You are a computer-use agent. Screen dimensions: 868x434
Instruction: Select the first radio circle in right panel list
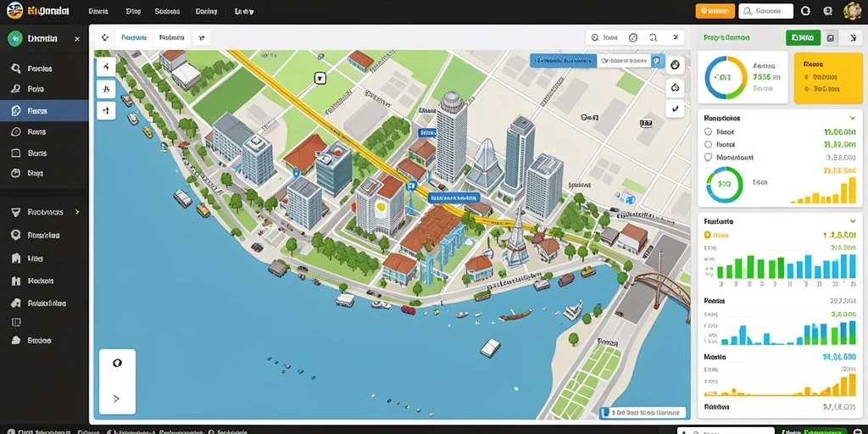click(x=708, y=131)
